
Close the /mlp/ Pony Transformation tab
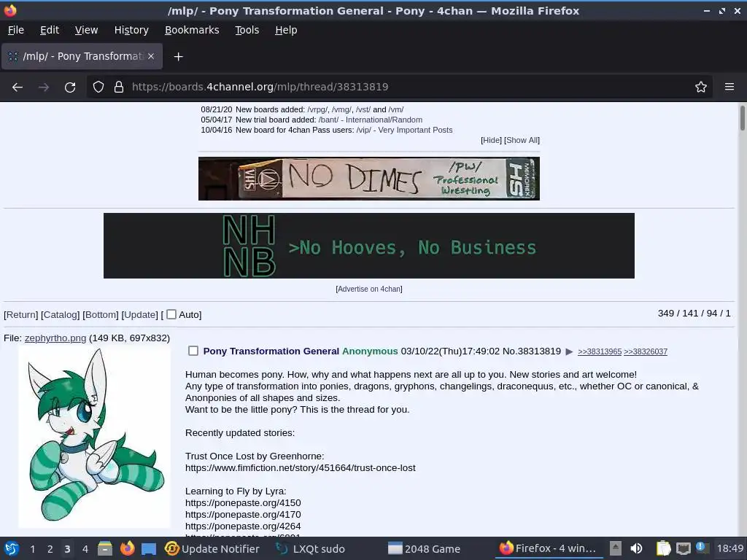coord(151,56)
